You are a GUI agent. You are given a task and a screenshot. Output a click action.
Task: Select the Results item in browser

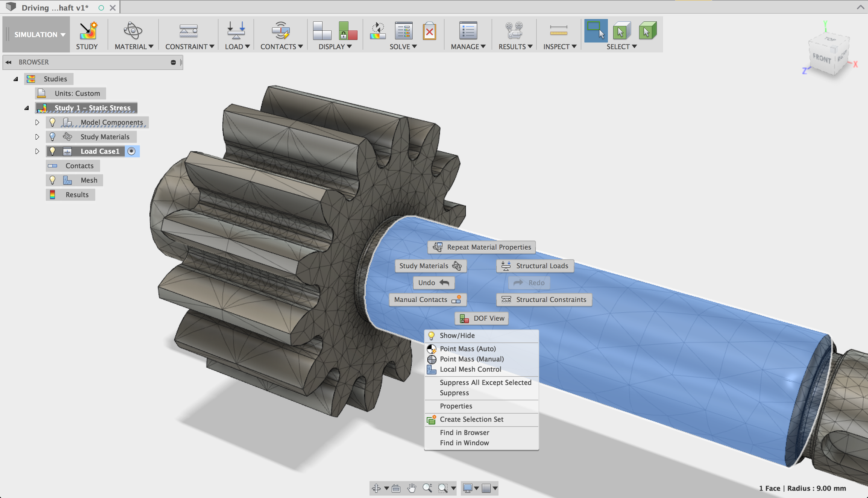point(77,195)
